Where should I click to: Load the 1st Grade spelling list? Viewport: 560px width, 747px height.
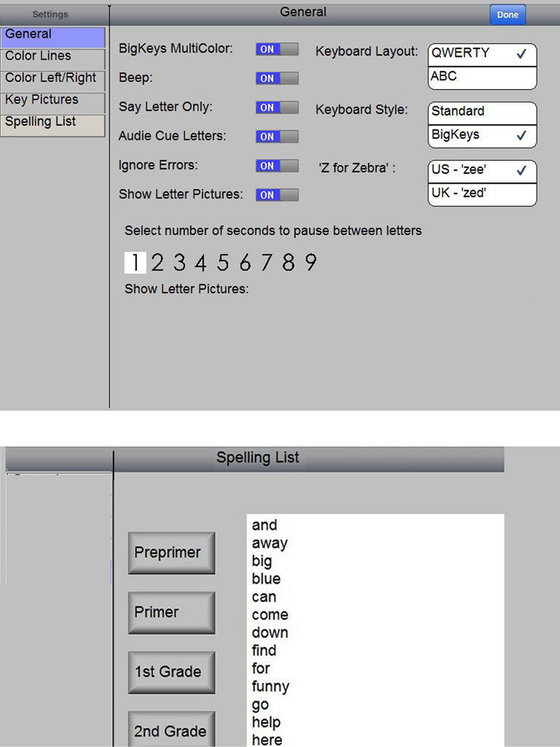tap(171, 673)
